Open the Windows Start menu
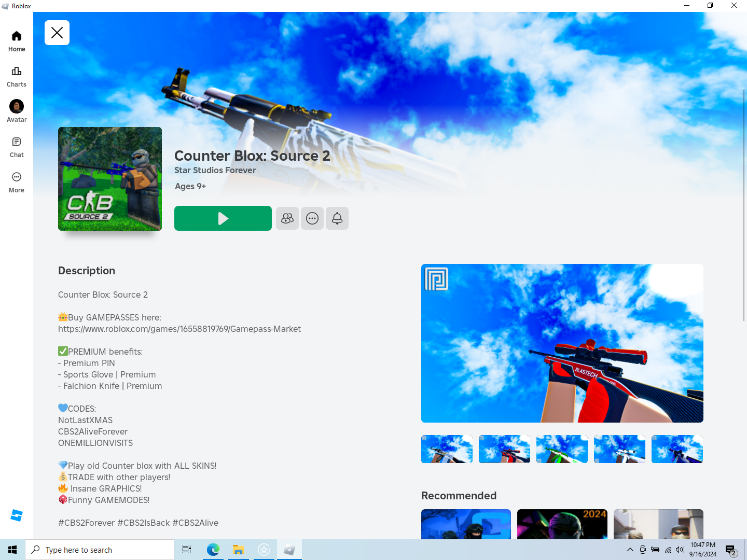 (x=12, y=550)
